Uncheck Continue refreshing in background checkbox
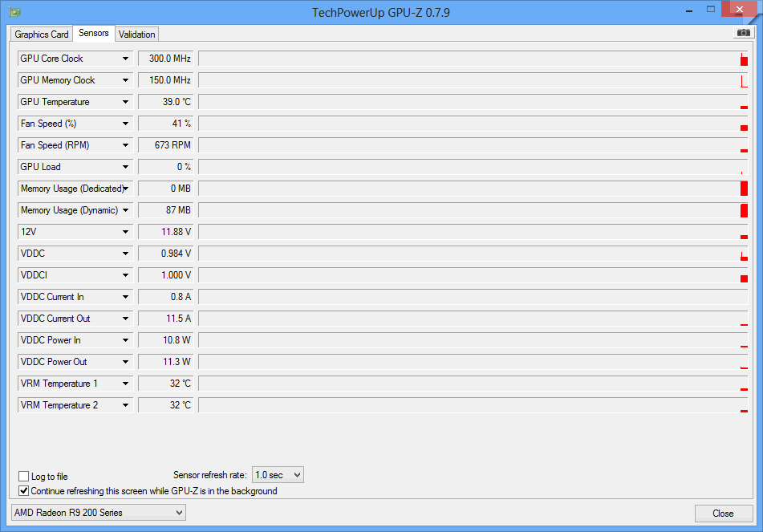The image size is (763, 532). 23,490
